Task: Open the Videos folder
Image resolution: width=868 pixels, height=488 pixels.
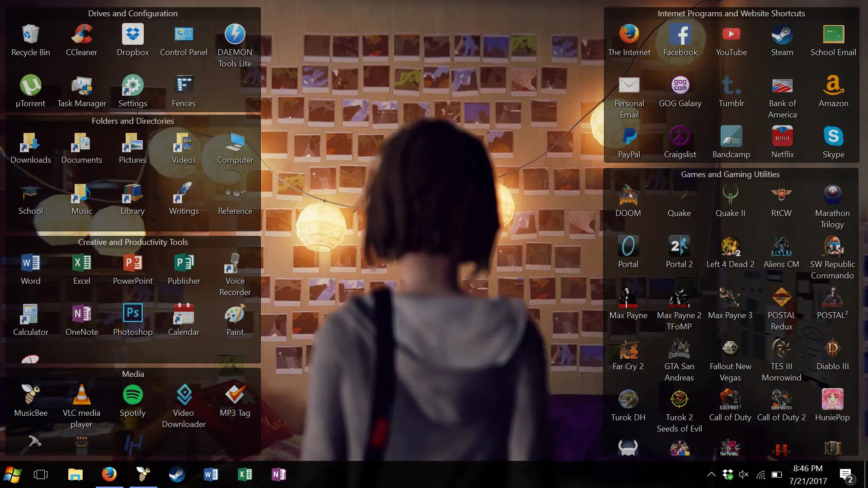Action: click(x=184, y=148)
